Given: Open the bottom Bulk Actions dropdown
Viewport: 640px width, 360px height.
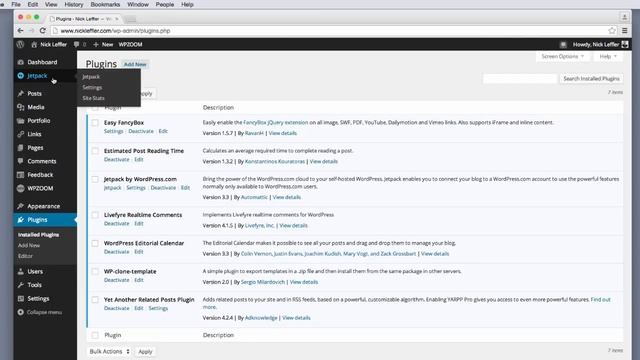Looking at the screenshot, I should pyautogui.click(x=109, y=351).
